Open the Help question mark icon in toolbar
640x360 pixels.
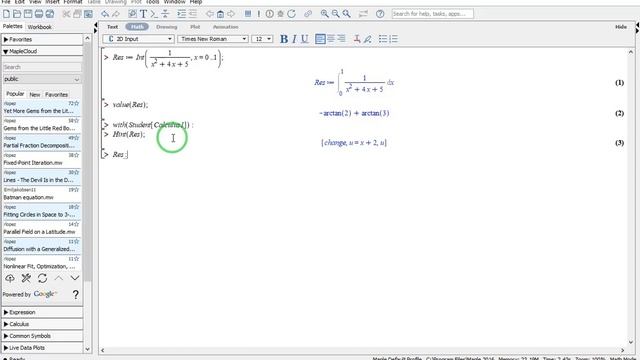click(x=380, y=14)
